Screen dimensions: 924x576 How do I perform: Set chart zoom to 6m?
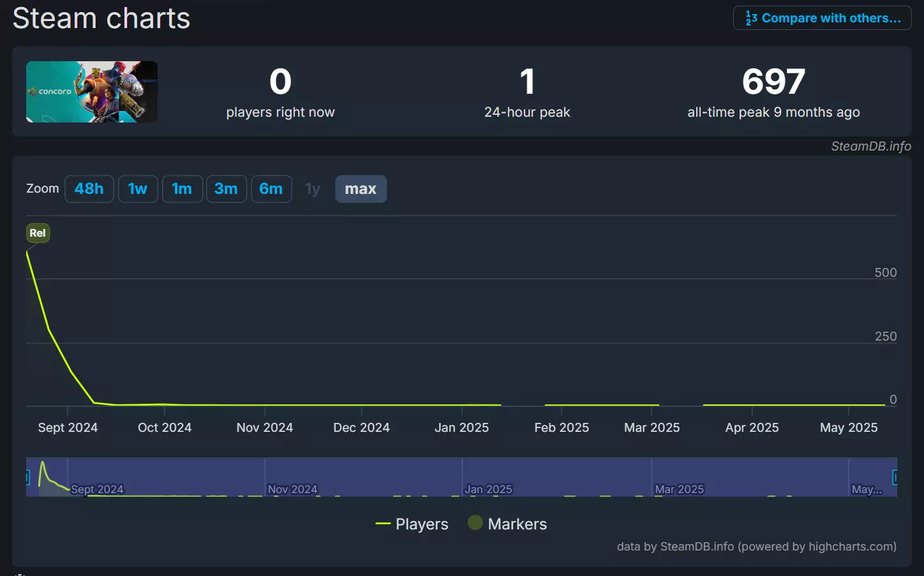tap(271, 189)
